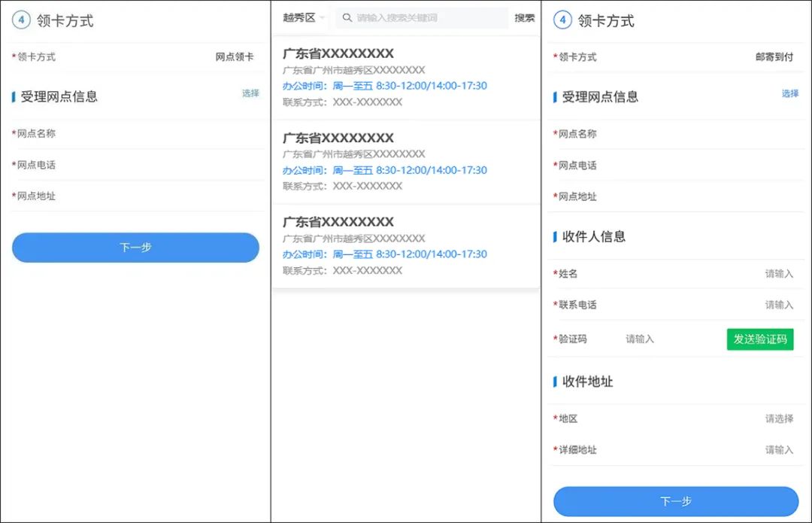Click 选择 on the right panel
The image size is (812, 523).
[x=789, y=92]
